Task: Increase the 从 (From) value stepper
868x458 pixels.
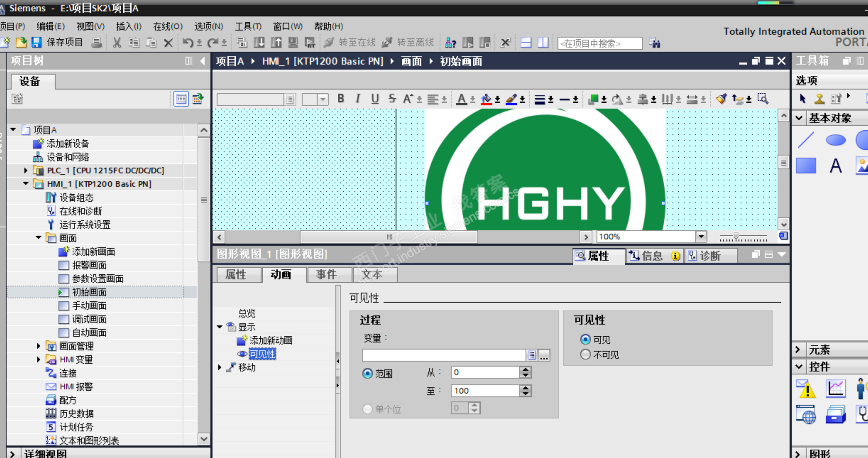Action: (525, 369)
